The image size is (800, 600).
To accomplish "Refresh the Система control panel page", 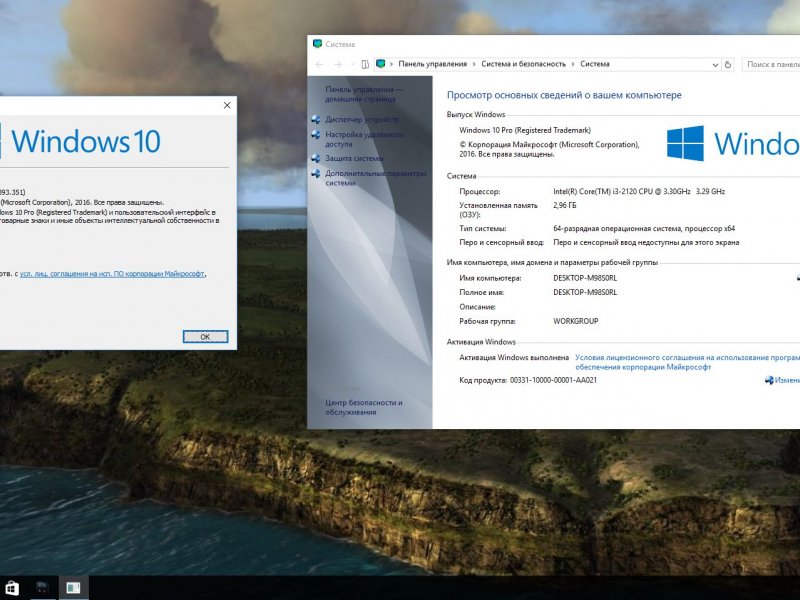I will pyautogui.click(x=728, y=64).
